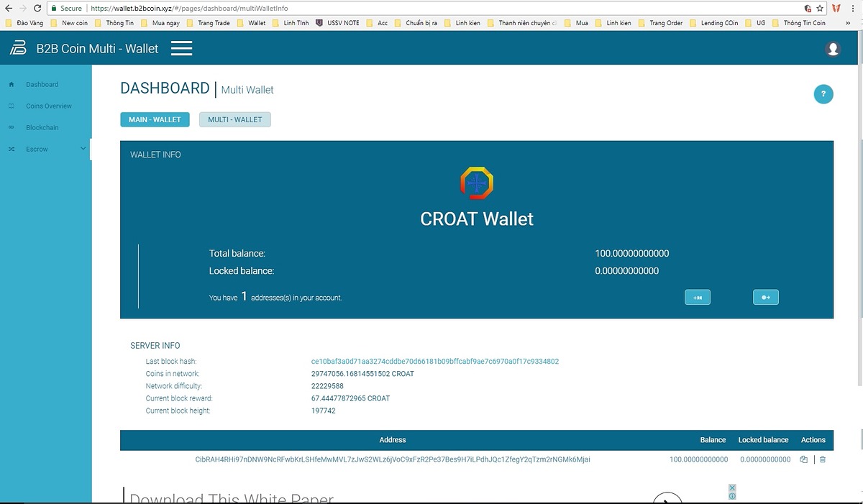Open Blockchain in the sidebar
The width and height of the screenshot is (863, 504).
[x=42, y=127]
